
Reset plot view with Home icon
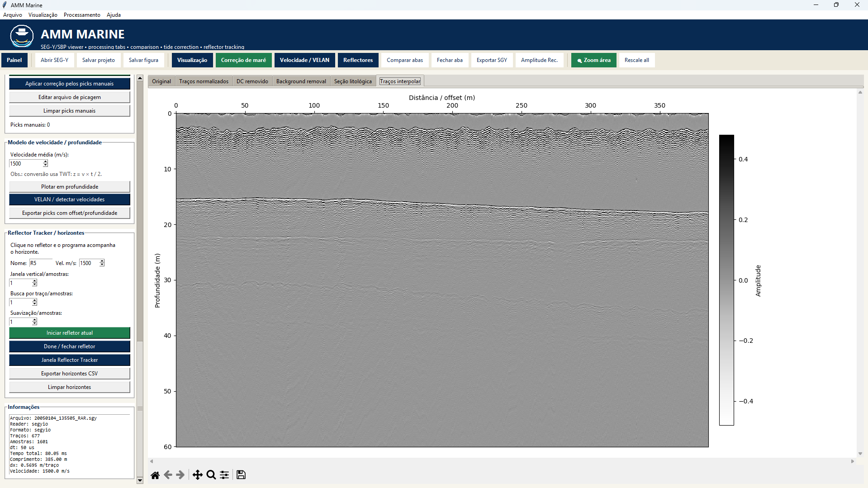(x=155, y=475)
